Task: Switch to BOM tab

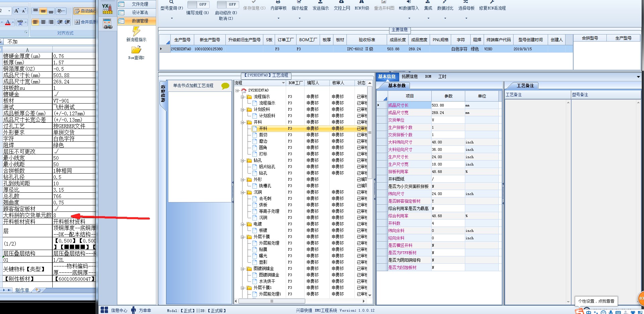Action: click(x=428, y=76)
